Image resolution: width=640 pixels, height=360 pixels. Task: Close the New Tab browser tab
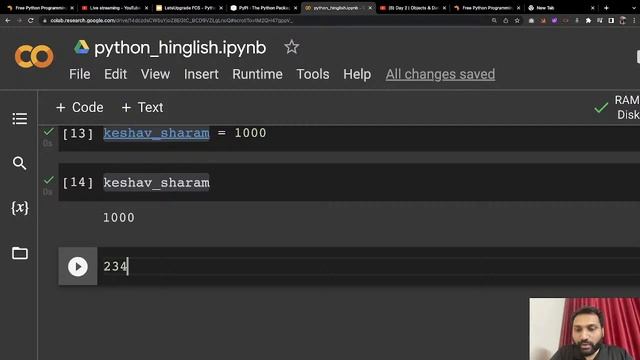[593, 8]
